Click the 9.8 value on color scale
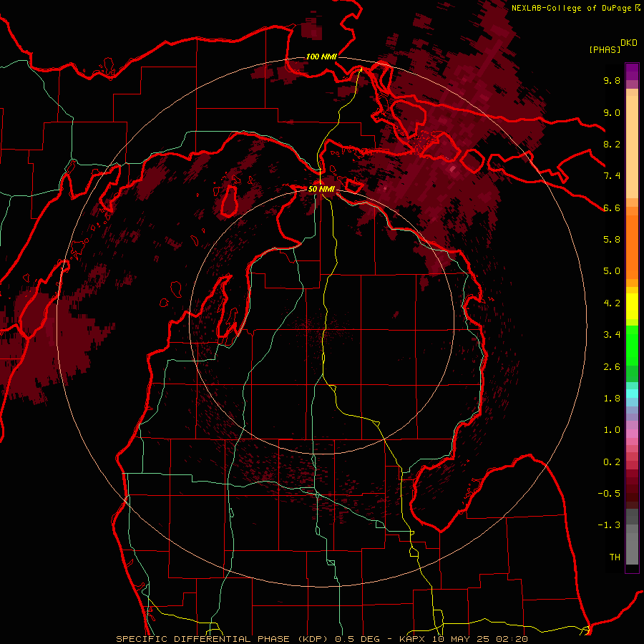Image resolution: width=644 pixels, height=644 pixels. (612, 80)
